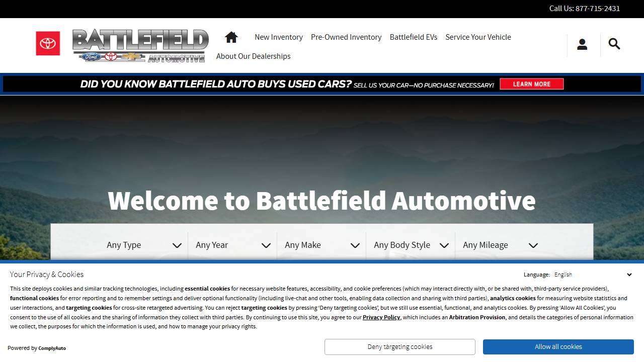Open the New Inventory menu
Viewport: 644px width, 362px height.
click(278, 37)
